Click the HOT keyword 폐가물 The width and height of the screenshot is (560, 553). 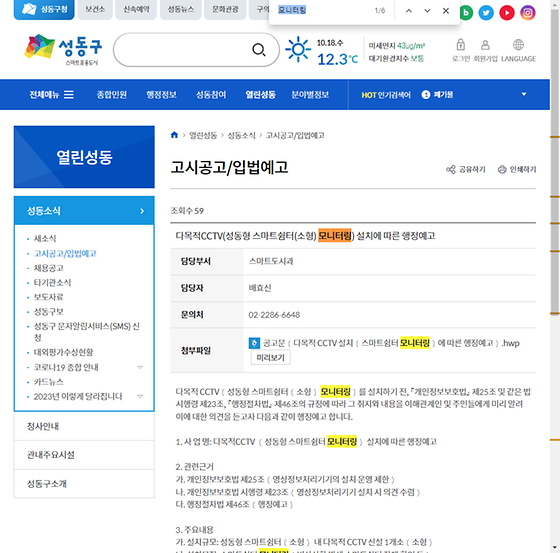(x=443, y=94)
